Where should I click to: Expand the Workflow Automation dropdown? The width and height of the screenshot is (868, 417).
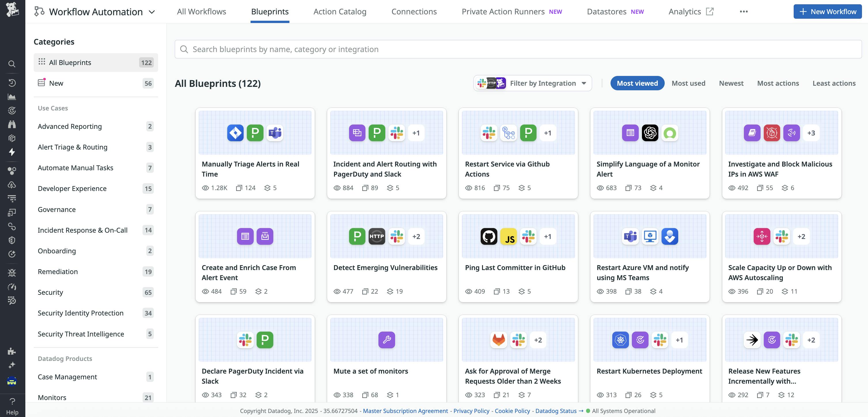point(152,12)
